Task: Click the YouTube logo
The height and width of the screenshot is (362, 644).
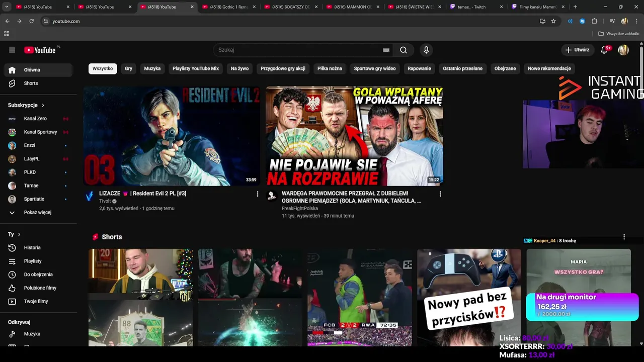Action: pos(41,50)
